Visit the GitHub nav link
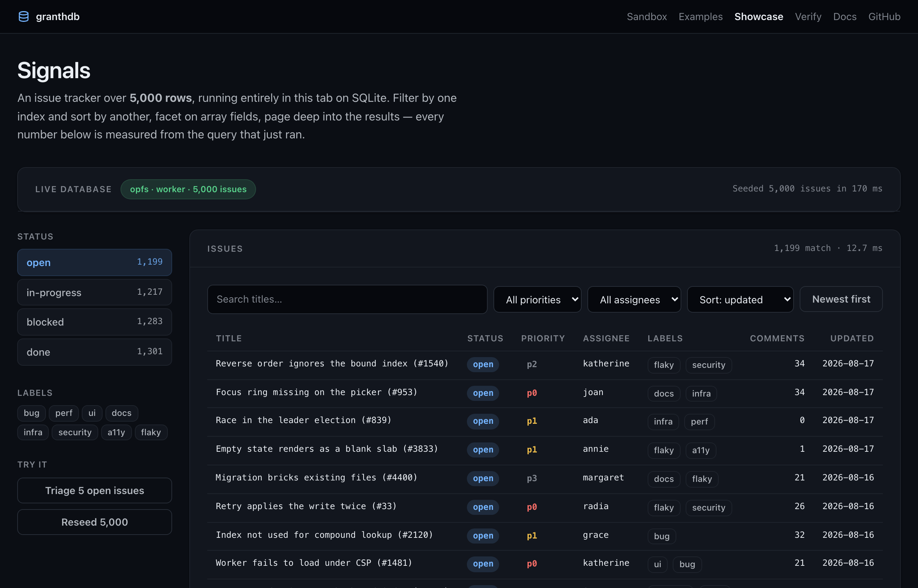The image size is (918, 588). [x=884, y=16]
